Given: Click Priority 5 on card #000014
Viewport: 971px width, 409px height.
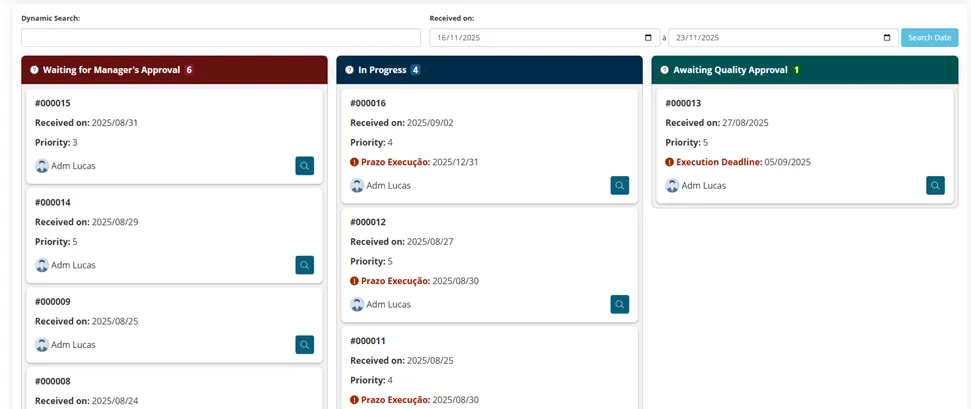Looking at the screenshot, I should pos(56,242).
